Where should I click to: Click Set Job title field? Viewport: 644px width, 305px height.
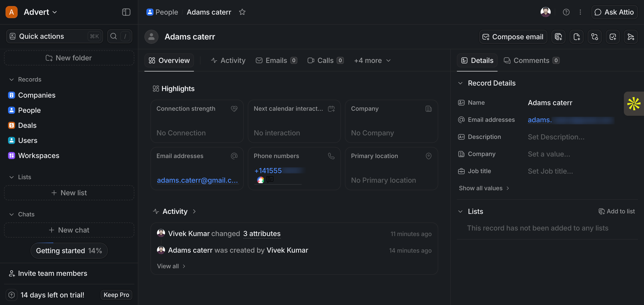point(550,171)
